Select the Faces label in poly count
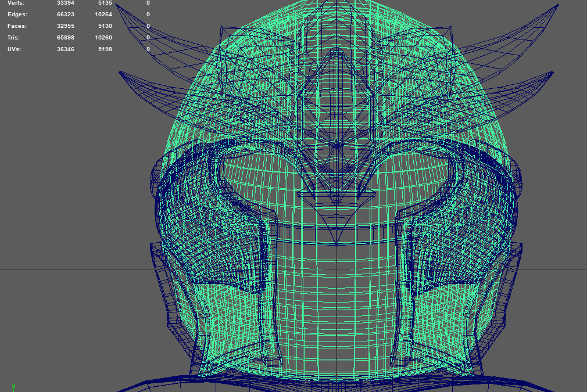Viewport: 587px width, 392px height. 17,26
